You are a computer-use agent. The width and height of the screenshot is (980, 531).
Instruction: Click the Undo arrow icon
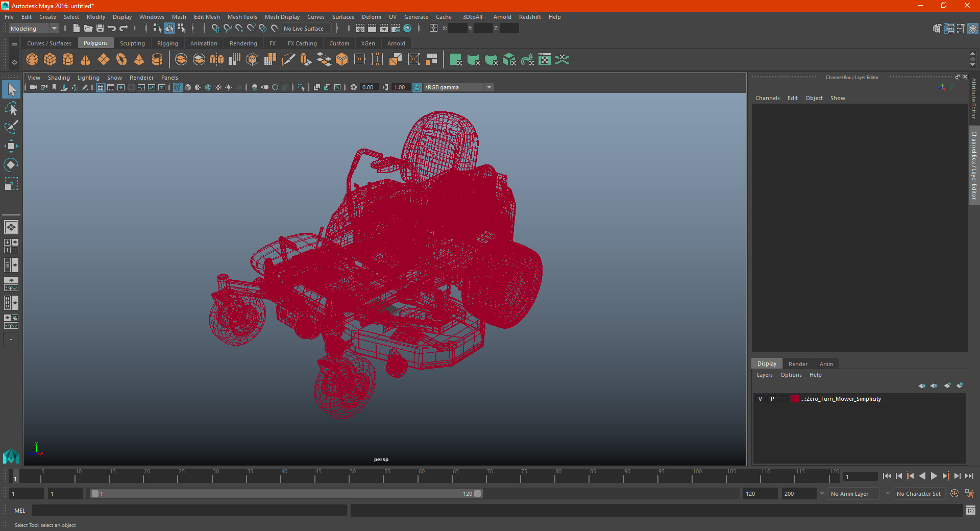coord(112,29)
